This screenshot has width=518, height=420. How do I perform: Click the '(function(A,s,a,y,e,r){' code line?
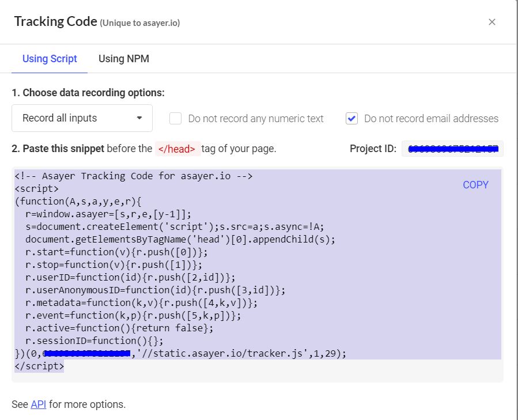78,201
